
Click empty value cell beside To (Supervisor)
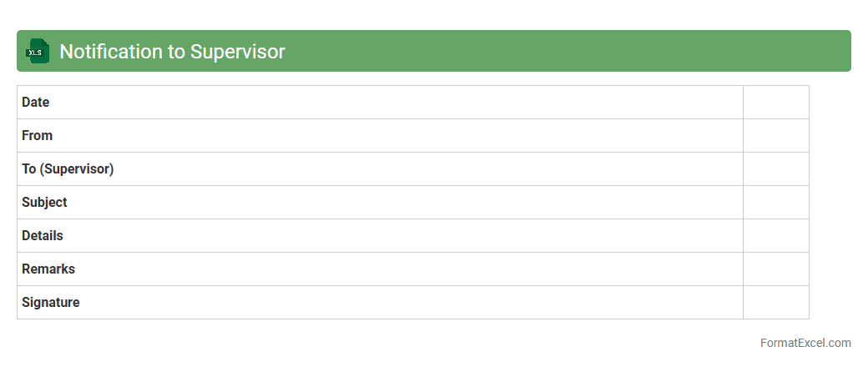click(x=775, y=169)
